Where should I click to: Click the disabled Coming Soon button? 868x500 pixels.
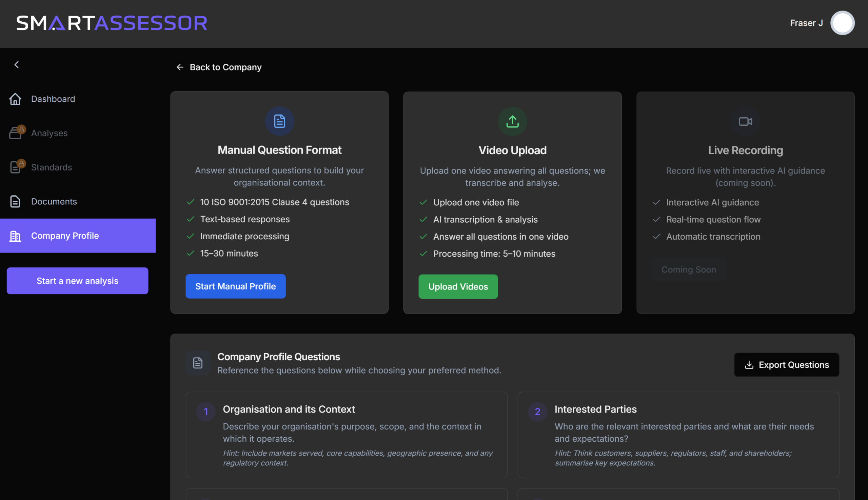tap(688, 269)
